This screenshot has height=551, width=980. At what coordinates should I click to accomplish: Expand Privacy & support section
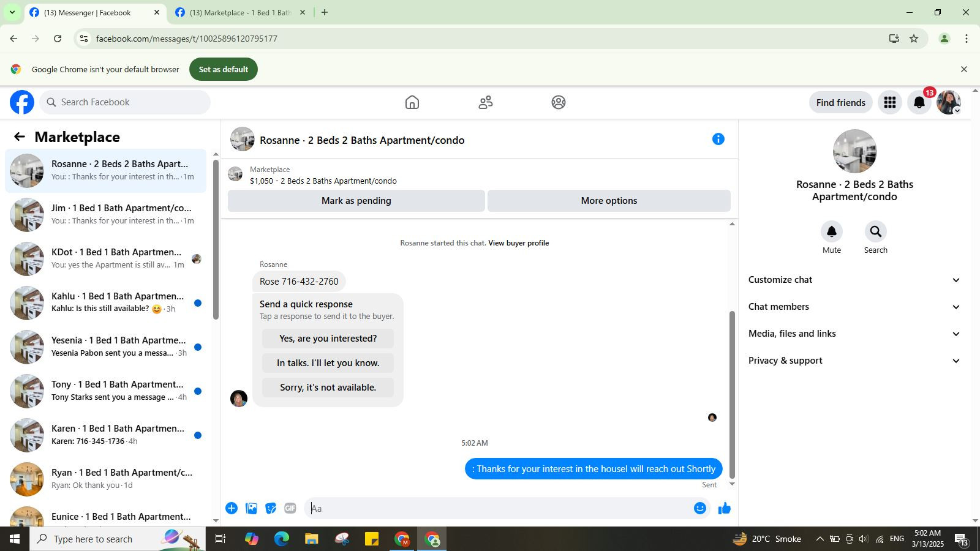point(854,361)
